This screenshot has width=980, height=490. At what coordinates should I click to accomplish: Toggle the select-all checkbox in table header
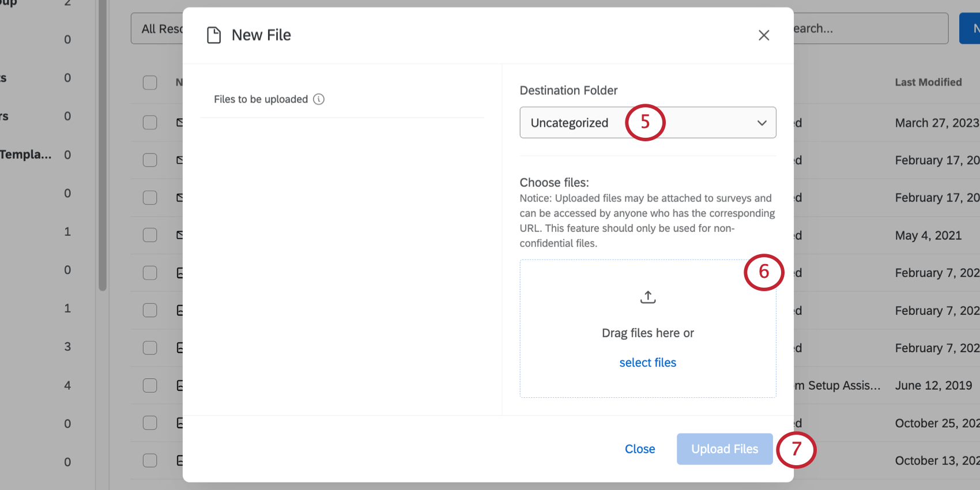(150, 82)
